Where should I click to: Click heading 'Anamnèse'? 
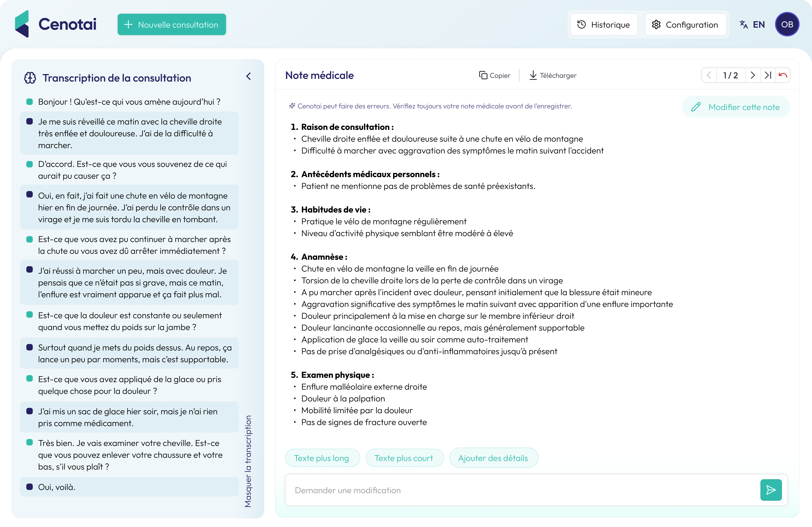324,257
